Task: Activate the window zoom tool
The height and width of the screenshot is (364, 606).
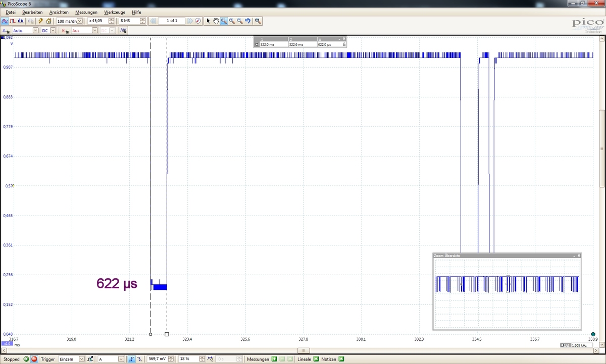Action: [224, 21]
